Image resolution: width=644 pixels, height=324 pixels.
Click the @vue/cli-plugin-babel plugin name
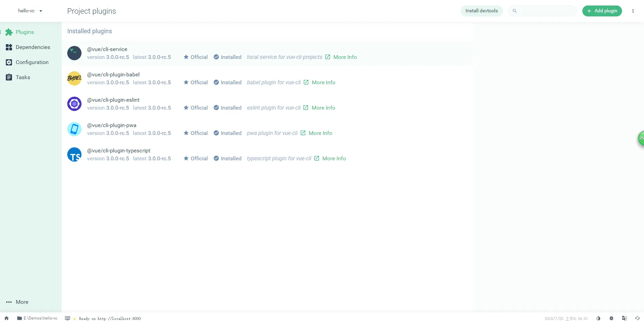(x=113, y=75)
